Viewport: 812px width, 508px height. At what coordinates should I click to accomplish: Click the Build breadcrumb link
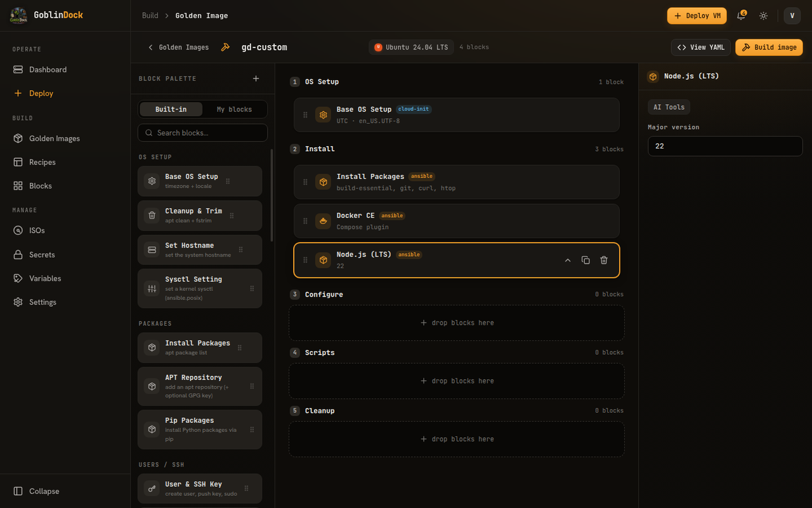(150, 16)
